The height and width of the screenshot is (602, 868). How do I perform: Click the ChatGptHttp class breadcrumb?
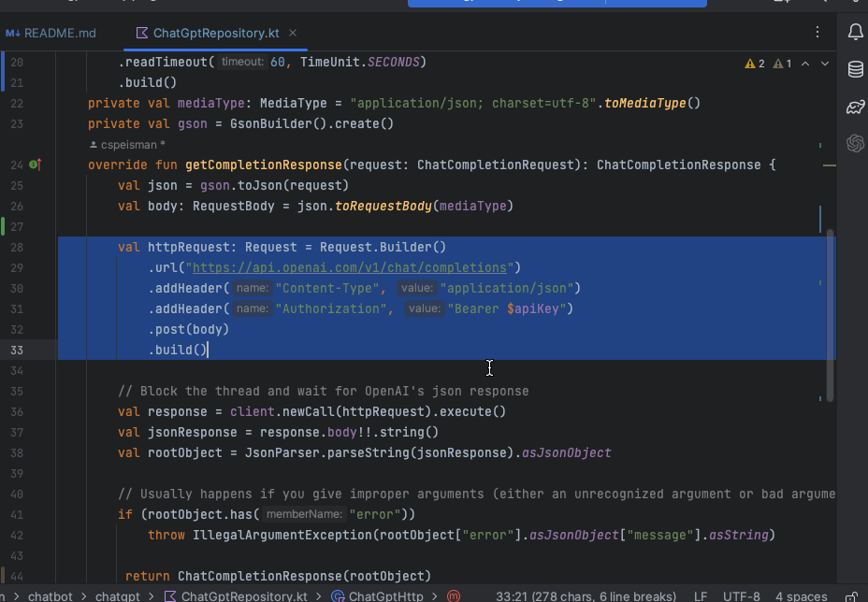[377, 595]
